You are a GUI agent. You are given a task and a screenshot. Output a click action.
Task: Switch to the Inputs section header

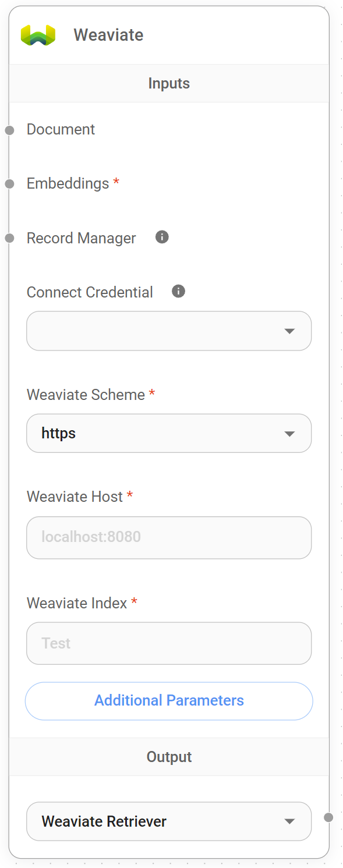coord(169,83)
